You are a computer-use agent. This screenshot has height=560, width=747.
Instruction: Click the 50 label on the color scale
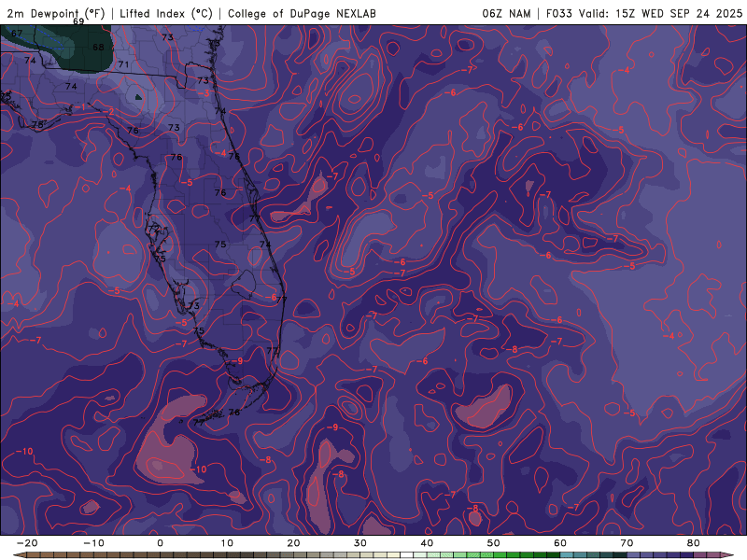494,543
